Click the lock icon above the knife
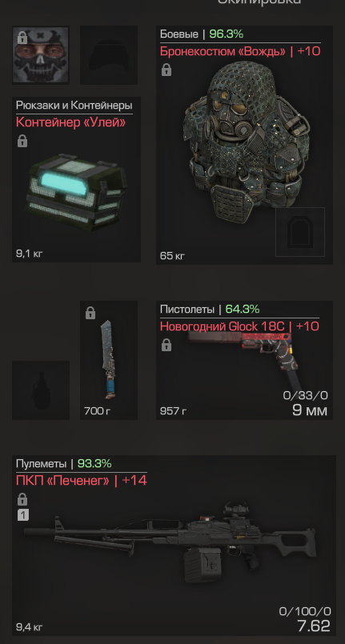Viewport: 345px width, 644px height. (x=90, y=314)
